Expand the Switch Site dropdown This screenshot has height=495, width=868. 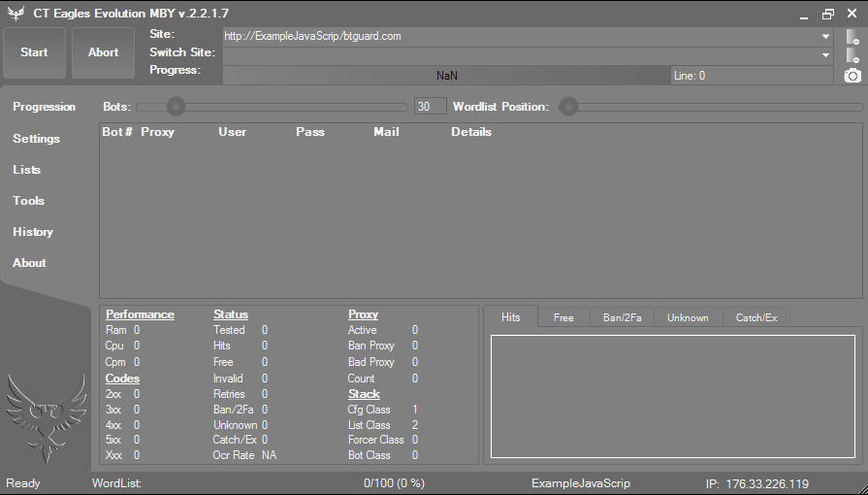(825, 55)
